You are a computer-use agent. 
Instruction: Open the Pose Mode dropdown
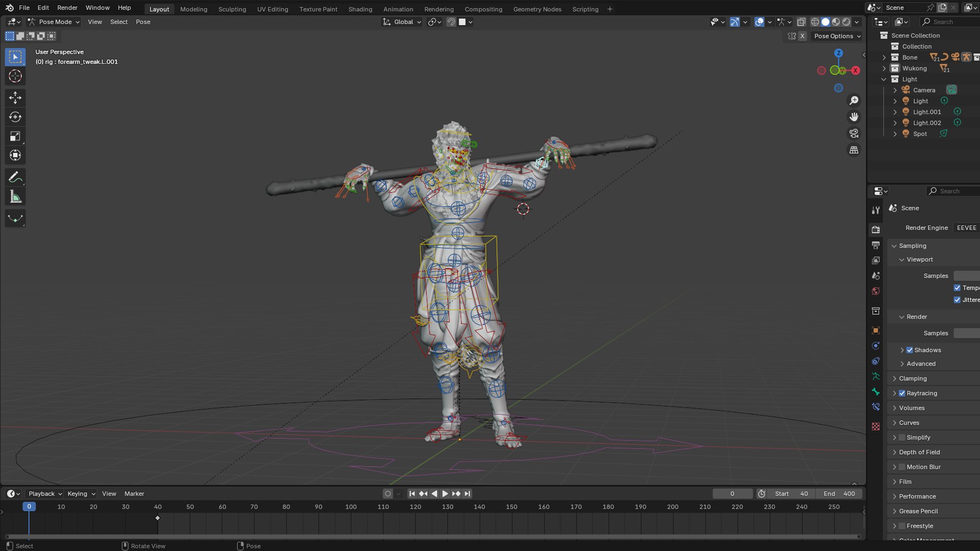coord(54,22)
